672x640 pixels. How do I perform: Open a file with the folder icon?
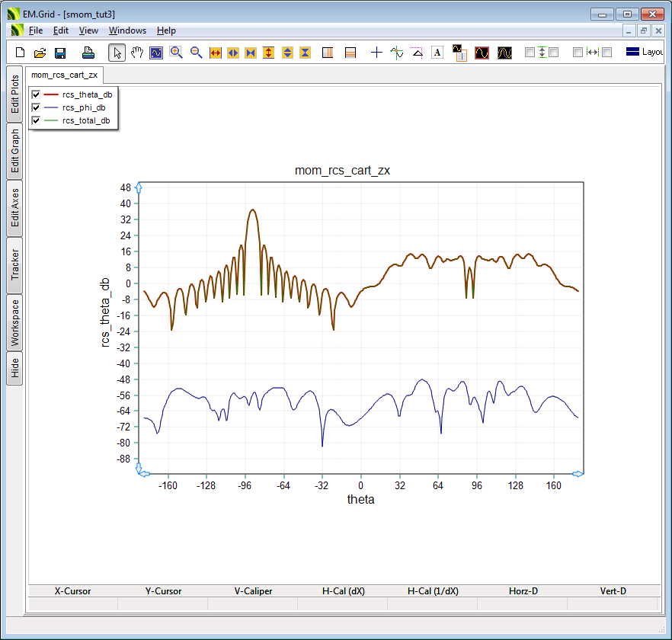tap(40, 53)
